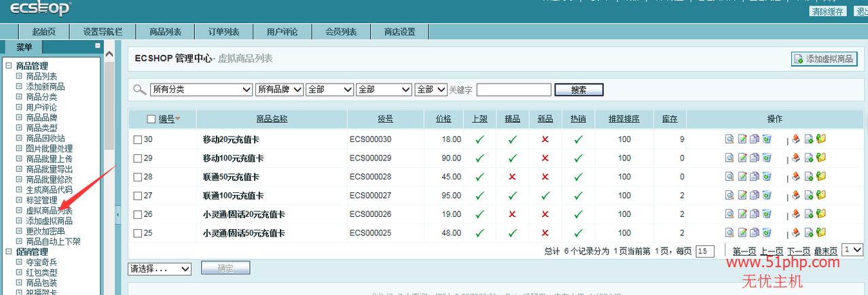This screenshot has width=868, height=295.
Task: Check the box for item number 26
Action: tap(137, 215)
